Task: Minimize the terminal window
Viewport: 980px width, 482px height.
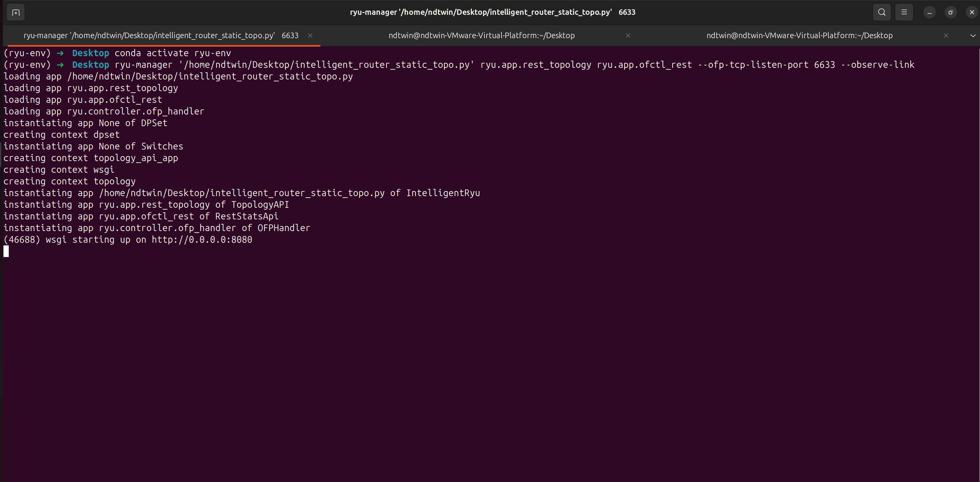Action: (x=929, y=12)
